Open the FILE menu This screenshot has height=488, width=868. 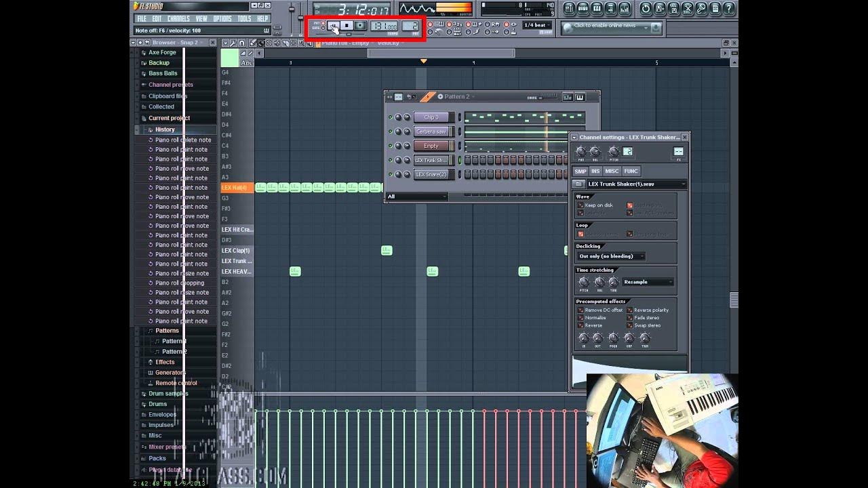(x=142, y=18)
